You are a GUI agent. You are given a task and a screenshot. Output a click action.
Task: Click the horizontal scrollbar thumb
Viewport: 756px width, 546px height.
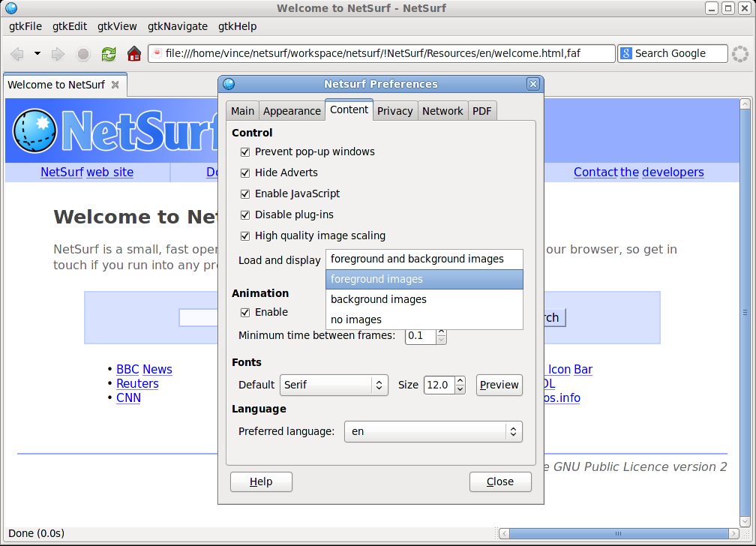click(619, 533)
